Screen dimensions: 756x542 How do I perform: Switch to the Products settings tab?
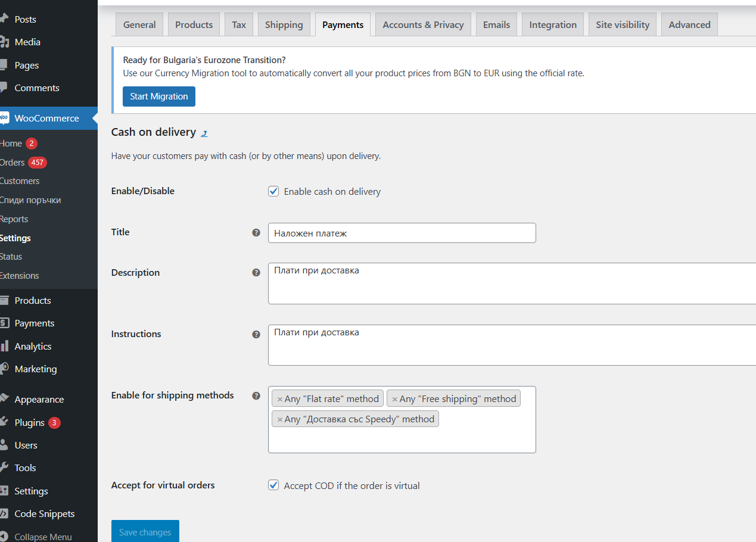(x=194, y=24)
